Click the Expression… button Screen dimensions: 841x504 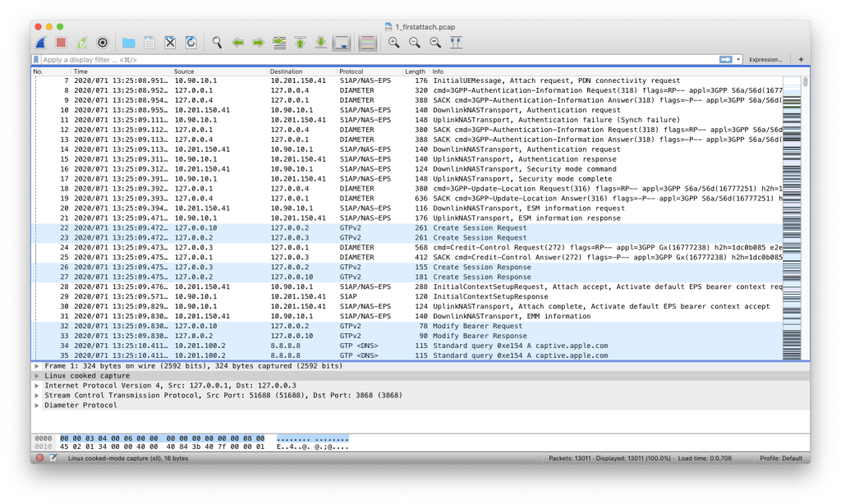coord(765,60)
